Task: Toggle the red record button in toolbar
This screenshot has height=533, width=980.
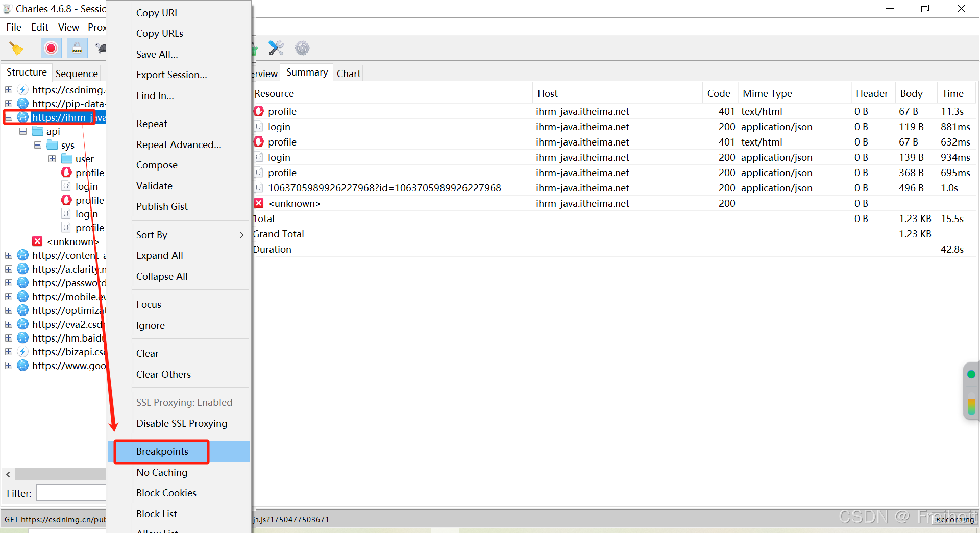Action: (51, 49)
